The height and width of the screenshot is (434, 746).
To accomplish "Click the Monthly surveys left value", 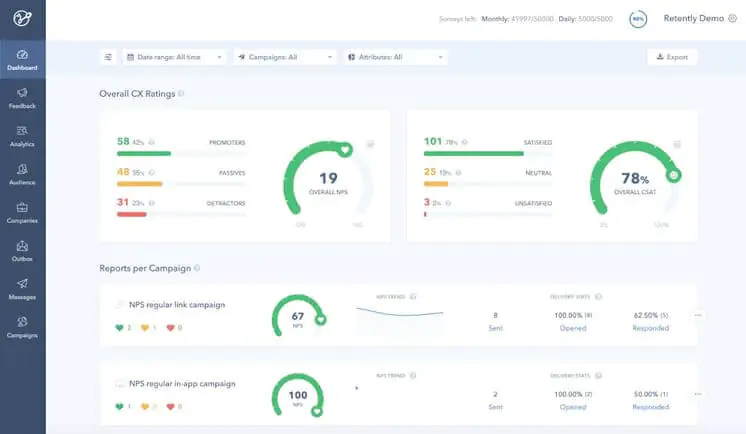I will coord(532,19).
